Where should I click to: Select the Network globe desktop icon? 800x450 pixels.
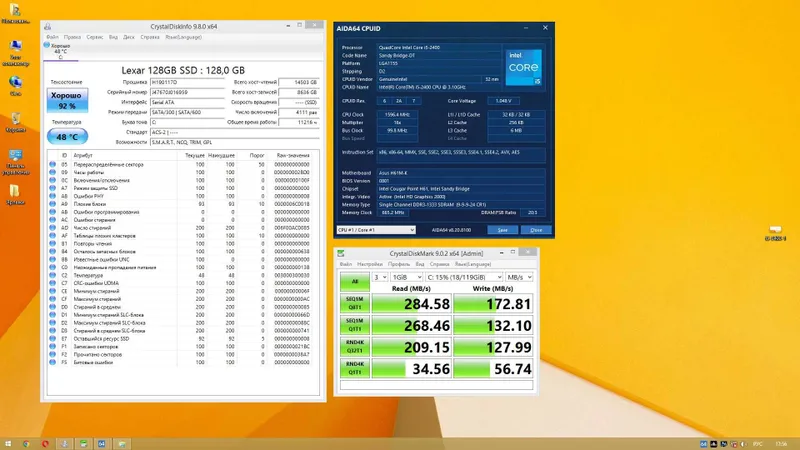point(15,86)
